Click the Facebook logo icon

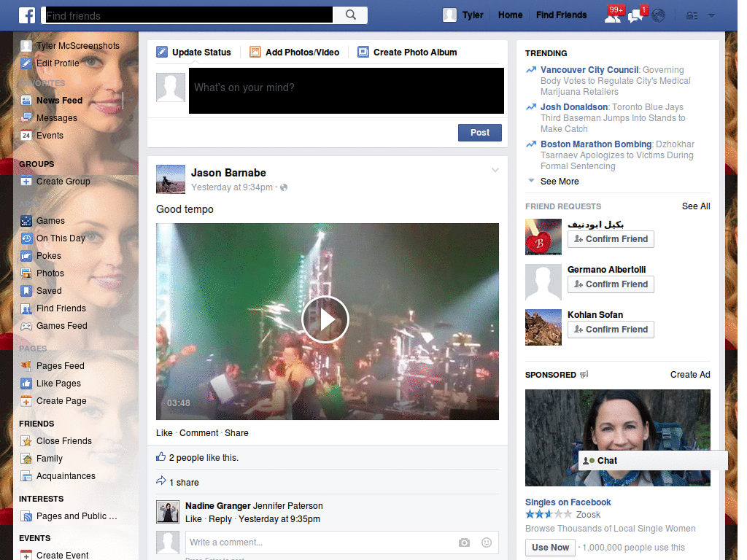coord(27,15)
